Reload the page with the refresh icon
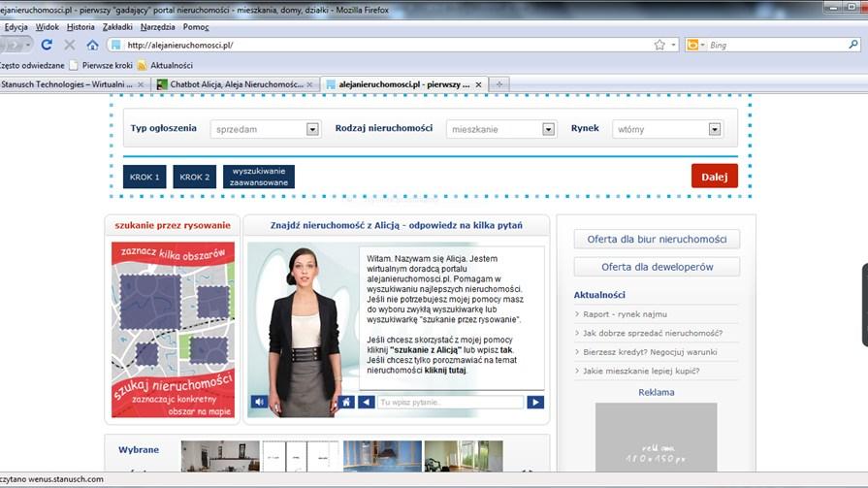Image resolution: width=868 pixels, height=488 pixels. click(47, 45)
